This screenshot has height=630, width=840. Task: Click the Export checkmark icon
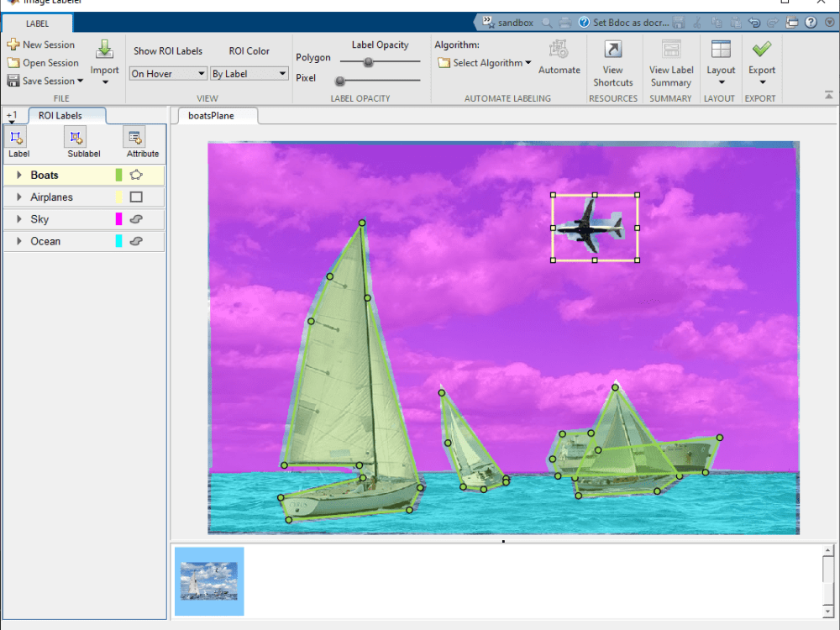(761, 50)
